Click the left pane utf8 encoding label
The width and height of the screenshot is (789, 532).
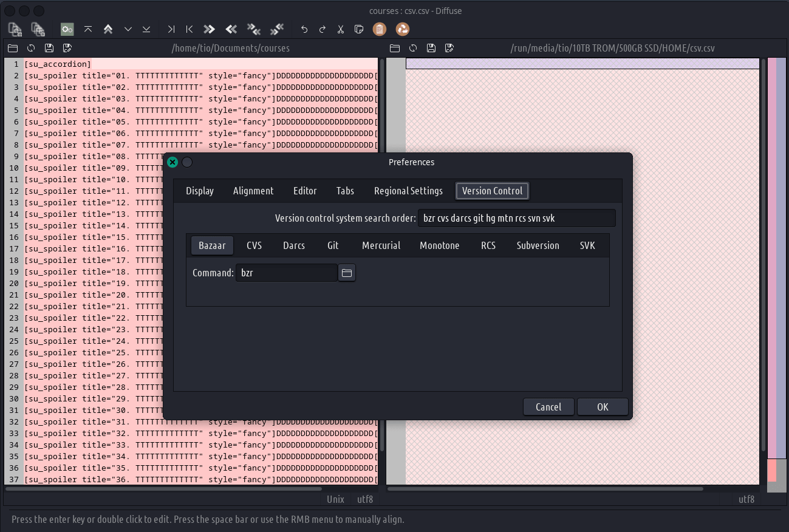365,499
